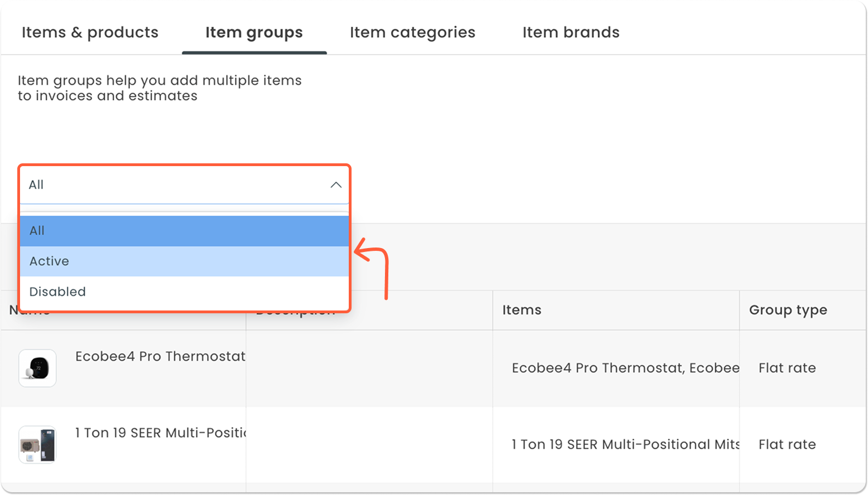
Task: Choose the All option in the dropdown list
Action: 184,231
